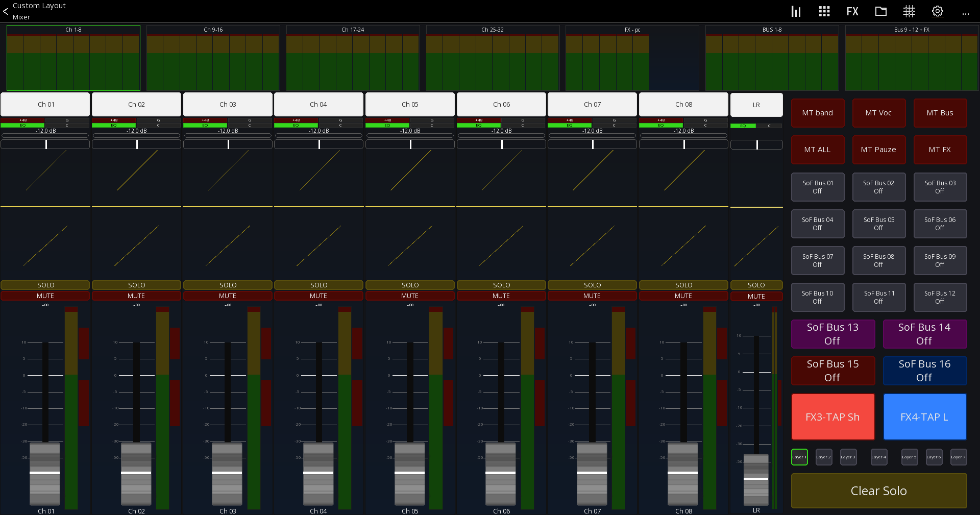This screenshot has height=515, width=980.
Task: Click the LR master fader handle
Action: [756, 479]
